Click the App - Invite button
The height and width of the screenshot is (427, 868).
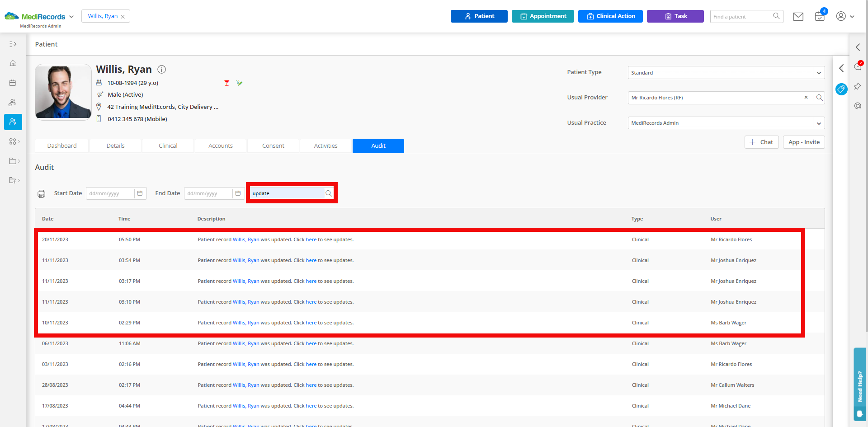803,142
